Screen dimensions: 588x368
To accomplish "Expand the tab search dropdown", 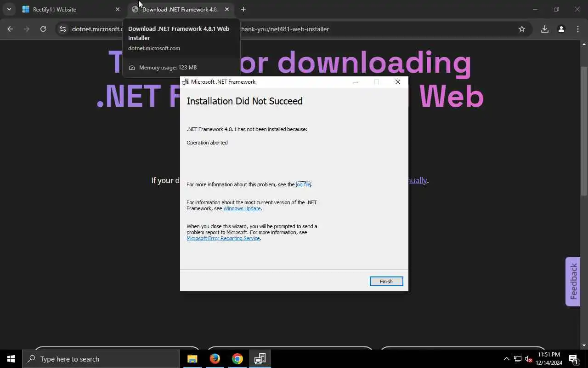I will coord(9,9).
